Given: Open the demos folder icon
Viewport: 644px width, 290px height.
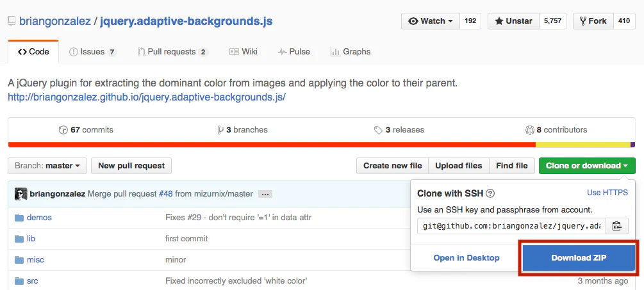Looking at the screenshot, I should coord(19,218).
